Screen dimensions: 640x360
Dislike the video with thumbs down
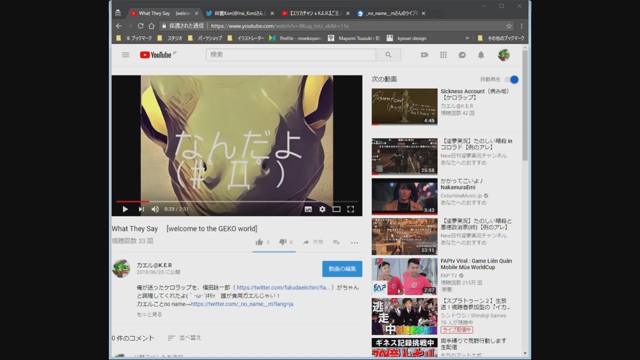[282, 242]
